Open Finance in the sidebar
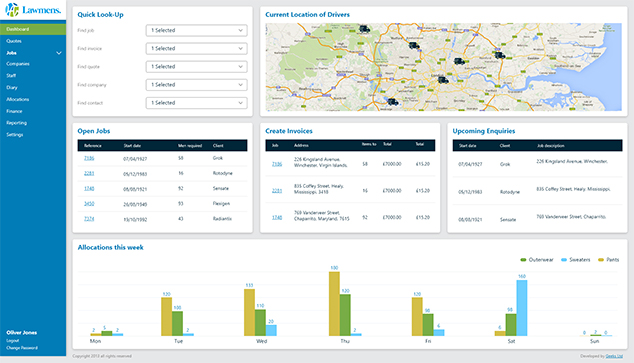This screenshot has width=634, height=363. (14, 111)
